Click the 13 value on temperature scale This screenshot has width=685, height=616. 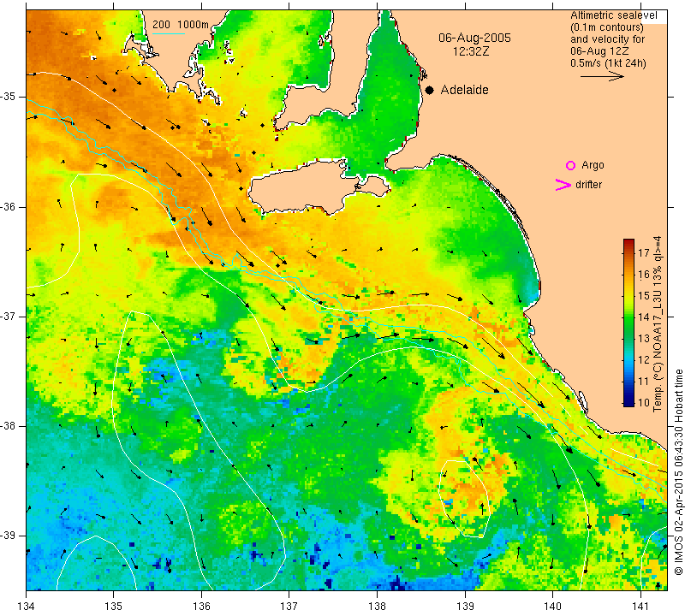[x=644, y=338]
